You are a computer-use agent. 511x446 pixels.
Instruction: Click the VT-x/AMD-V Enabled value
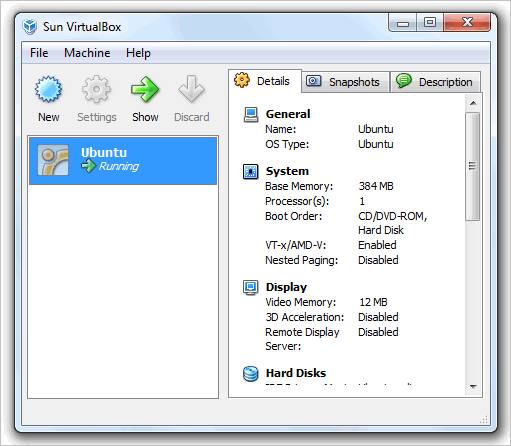point(377,245)
